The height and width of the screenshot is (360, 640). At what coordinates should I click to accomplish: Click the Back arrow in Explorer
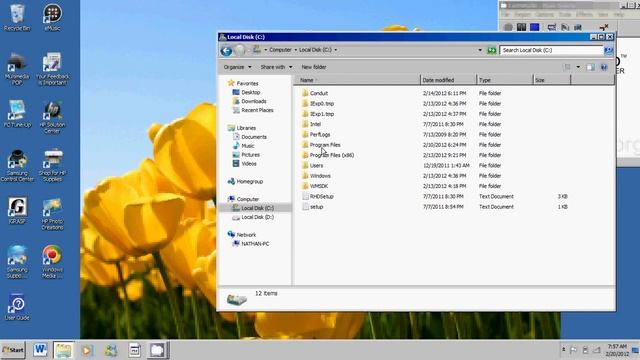click(227, 51)
